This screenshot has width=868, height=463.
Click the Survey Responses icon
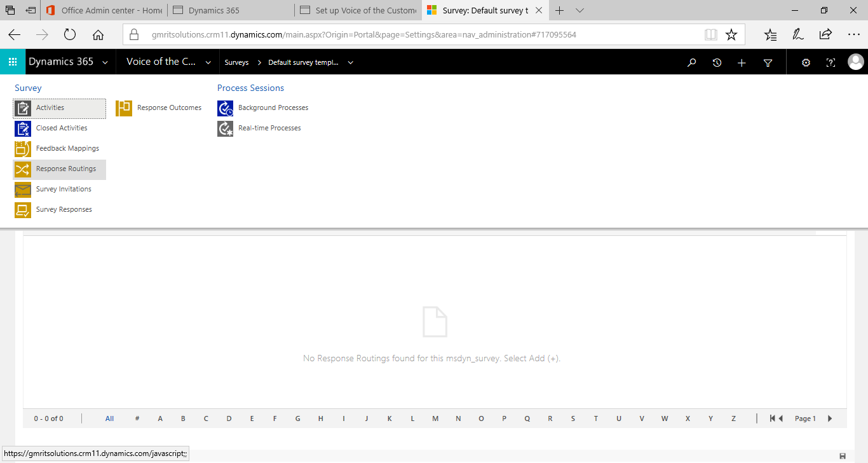coord(23,210)
